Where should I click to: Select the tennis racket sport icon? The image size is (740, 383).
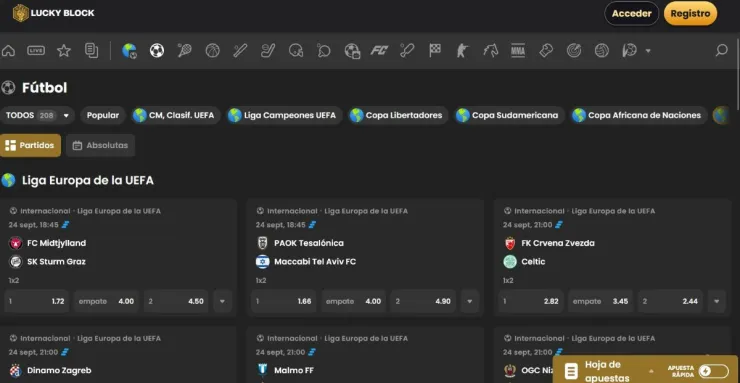tap(185, 50)
